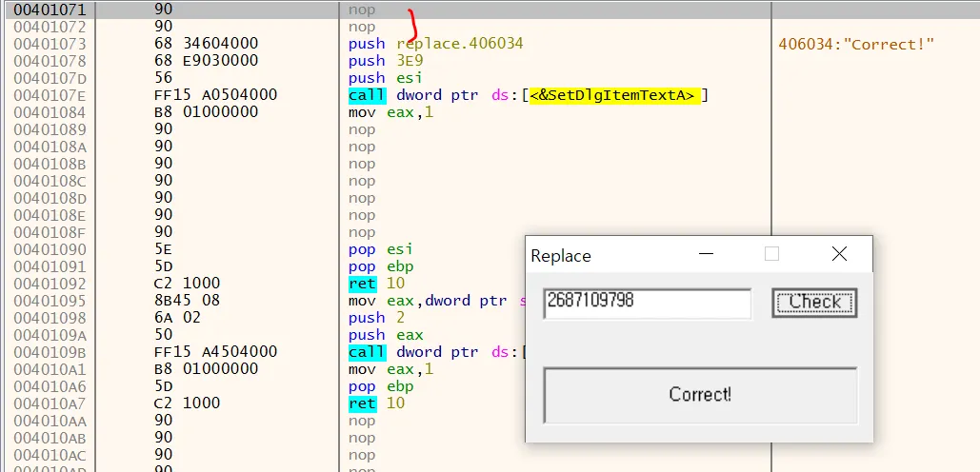The image size is (980, 472).
Task: Click ret 10 at address 004010A7
Action: [x=377, y=403]
